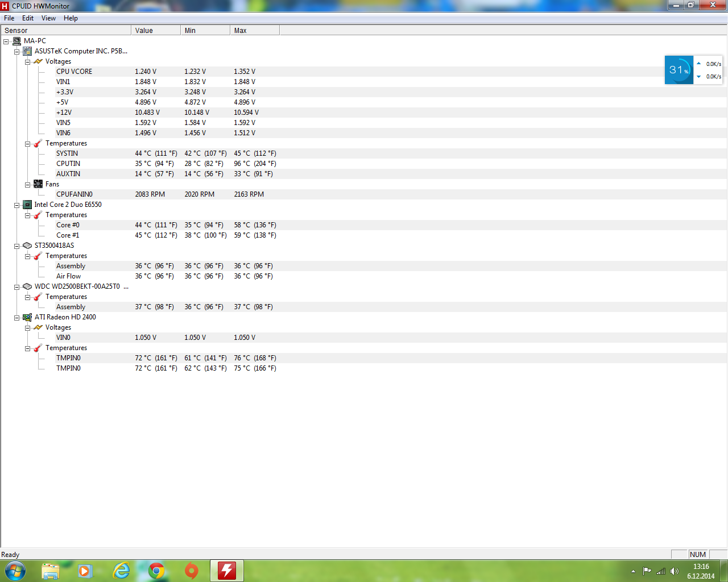The height and width of the screenshot is (582, 728).
Task: Click the Intel Core 2 Duo processor icon
Action: tap(27, 205)
